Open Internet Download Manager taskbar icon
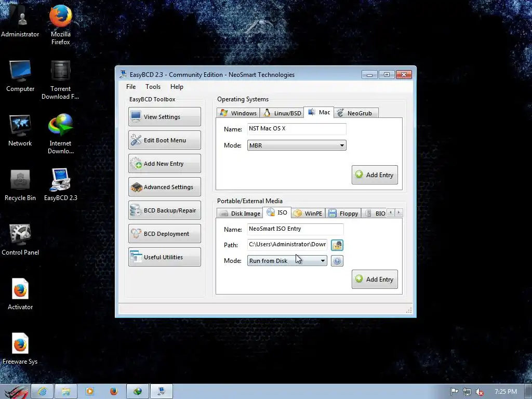The image size is (532, 399). (137, 392)
